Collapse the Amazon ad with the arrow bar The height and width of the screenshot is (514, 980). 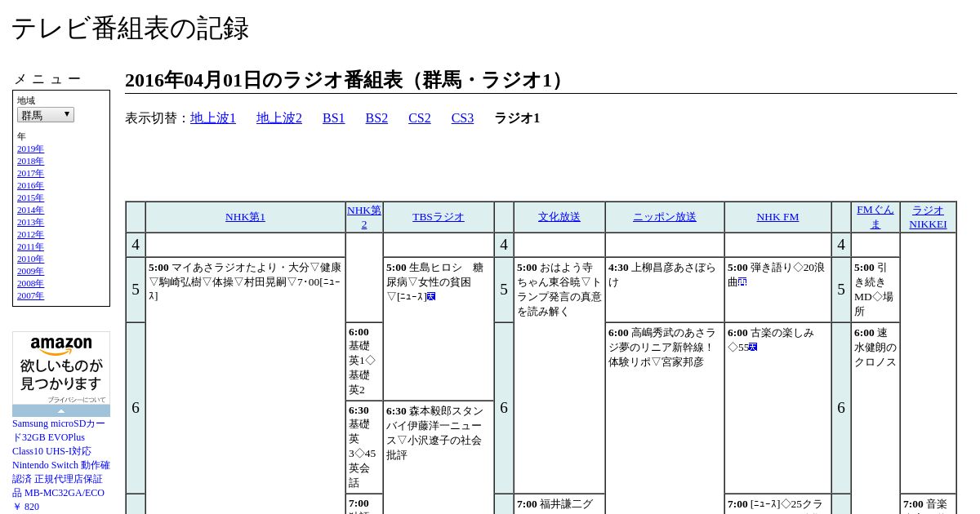pos(61,410)
